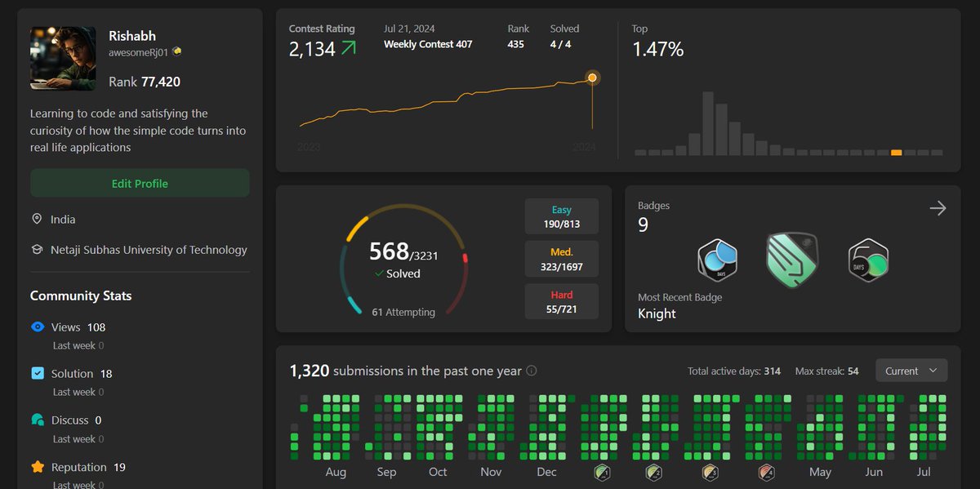980x489 pixels.
Task: Click the university graduation cap icon
Action: (x=37, y=250)
